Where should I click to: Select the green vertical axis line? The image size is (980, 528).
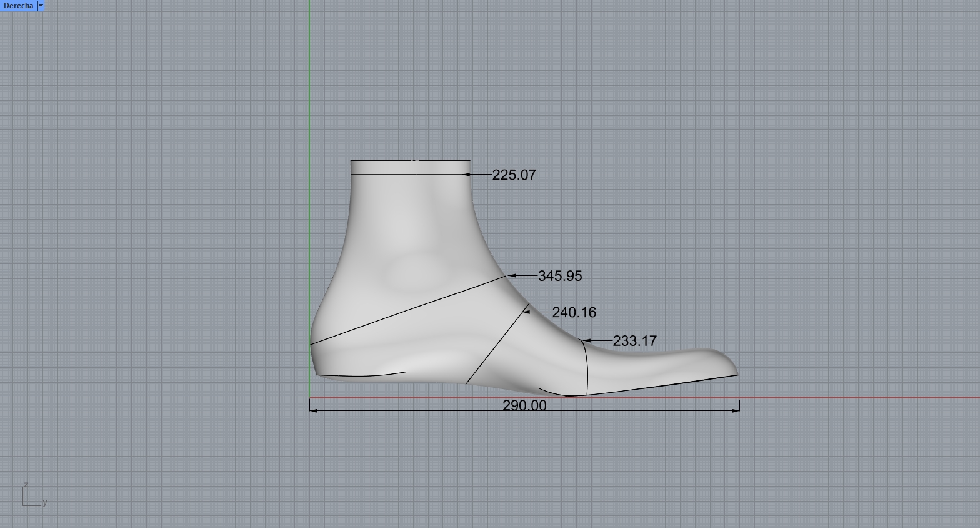pos(309,94)
